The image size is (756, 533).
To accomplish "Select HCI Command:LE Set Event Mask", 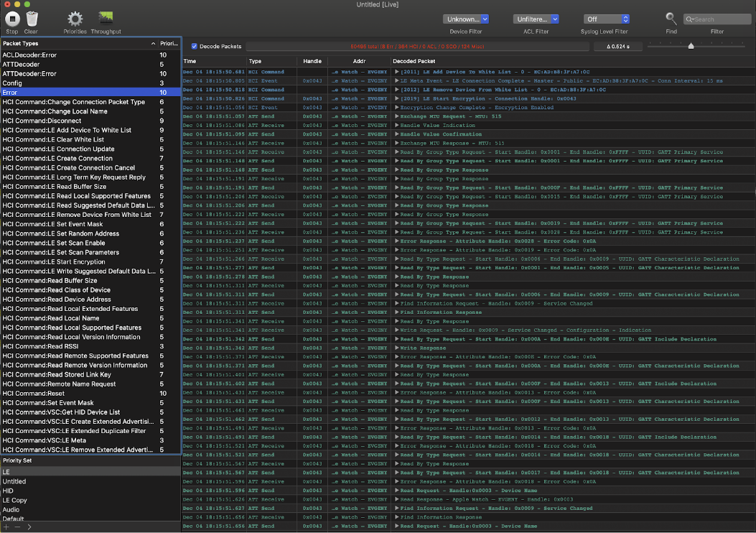I will 90,224.
